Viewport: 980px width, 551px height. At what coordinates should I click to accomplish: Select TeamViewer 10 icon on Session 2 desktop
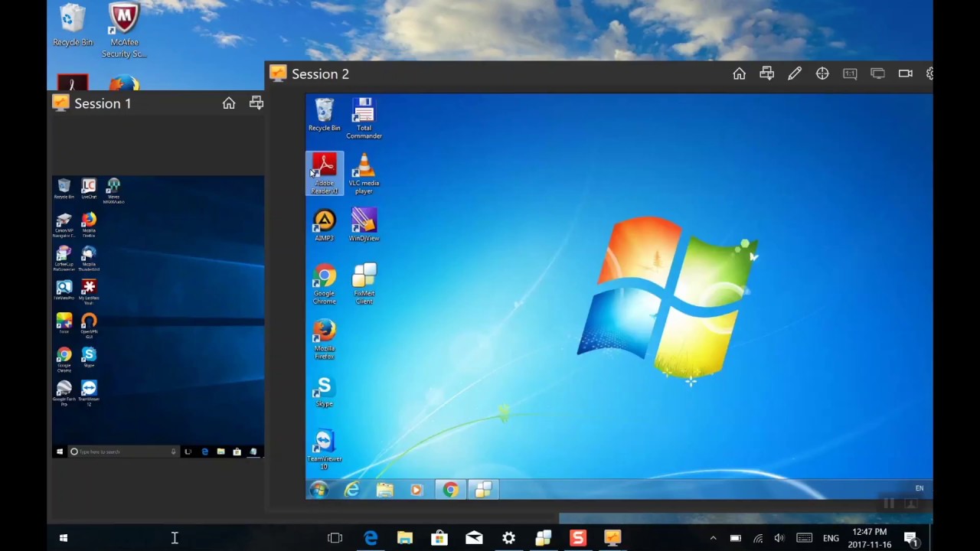coord(325,450)
